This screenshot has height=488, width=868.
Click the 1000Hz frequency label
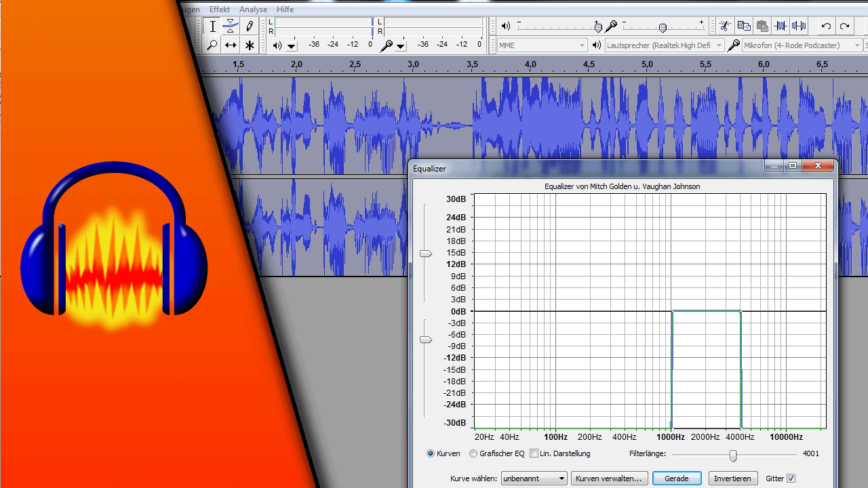pos(671,437)
